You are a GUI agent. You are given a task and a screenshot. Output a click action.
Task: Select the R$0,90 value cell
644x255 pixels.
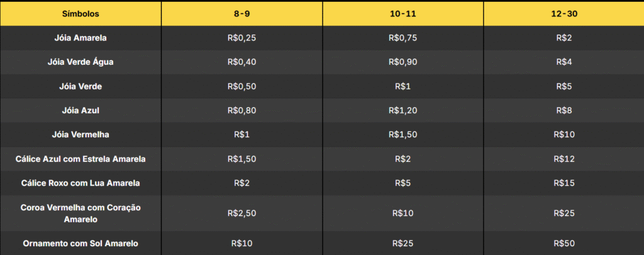click(403, 62)
